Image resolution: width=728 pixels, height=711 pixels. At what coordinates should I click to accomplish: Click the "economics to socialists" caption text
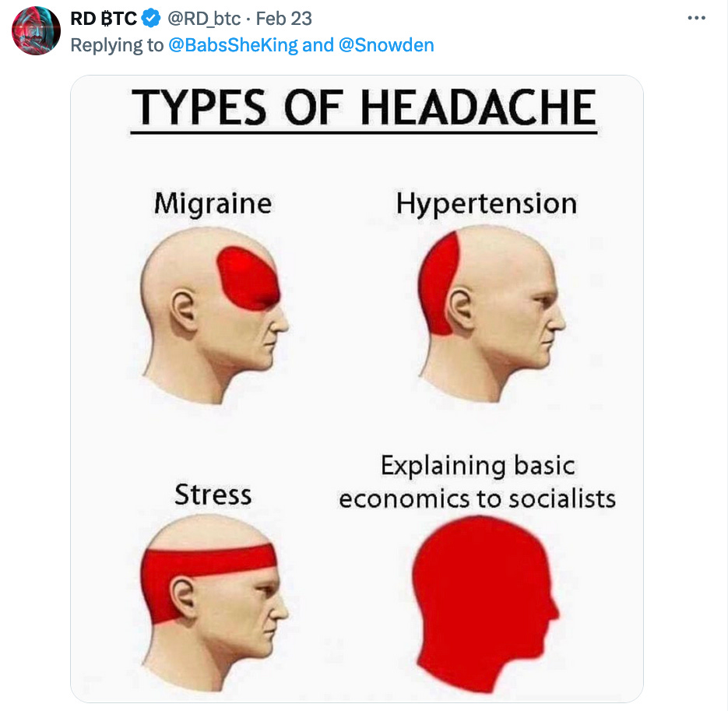pos(477,499)
